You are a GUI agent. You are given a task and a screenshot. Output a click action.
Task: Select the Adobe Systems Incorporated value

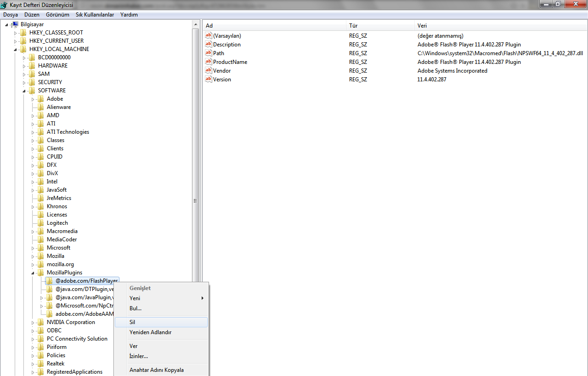(x=452, y=71)
